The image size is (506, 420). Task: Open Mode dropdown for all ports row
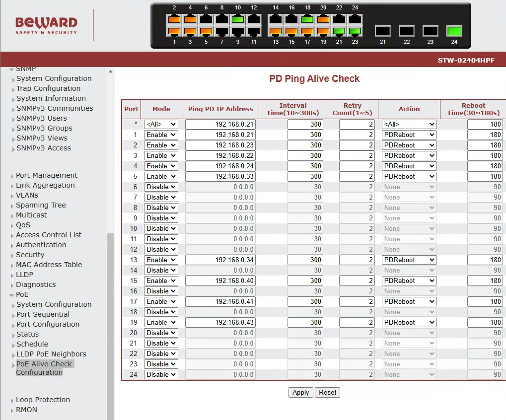click(x=161, y=124)
